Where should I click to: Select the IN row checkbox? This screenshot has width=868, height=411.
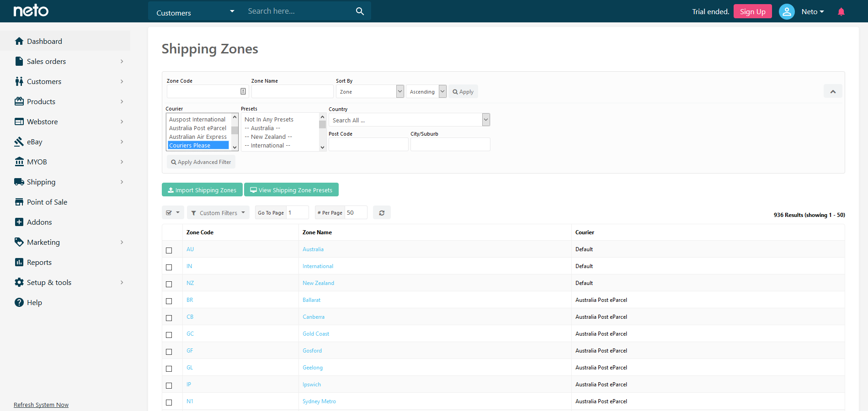pyautogui.click(x=169, y=267)
